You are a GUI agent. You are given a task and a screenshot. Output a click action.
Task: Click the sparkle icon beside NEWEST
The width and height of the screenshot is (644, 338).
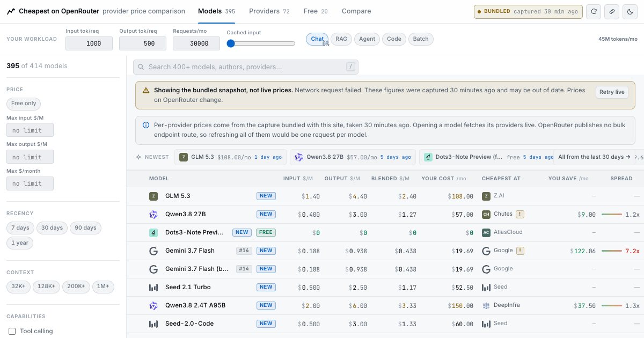(138, 157)
